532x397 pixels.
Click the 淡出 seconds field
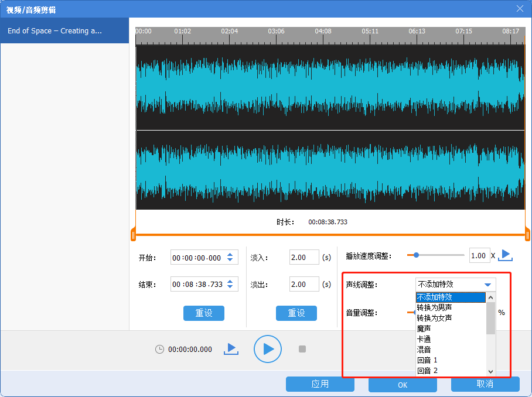click(304, 284)
